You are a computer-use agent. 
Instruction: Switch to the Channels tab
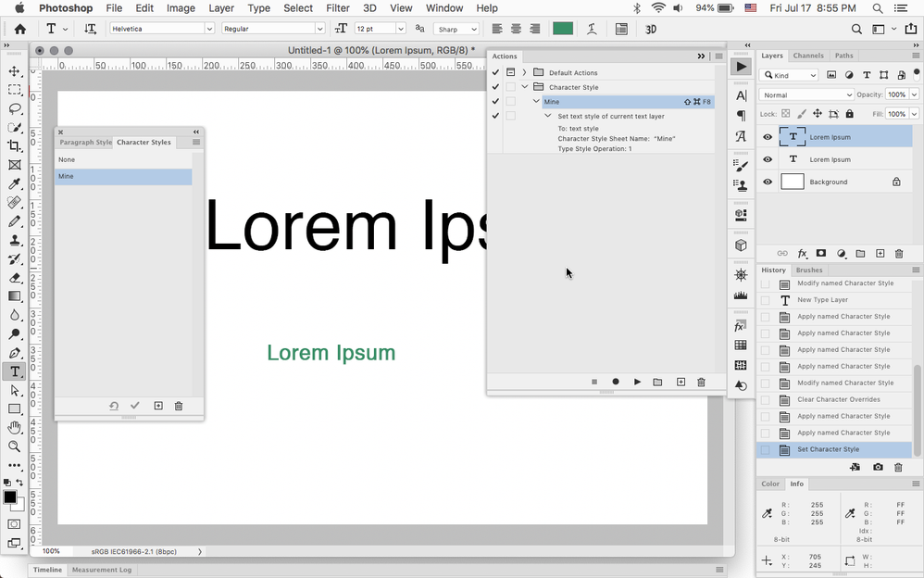pos(807,56)
